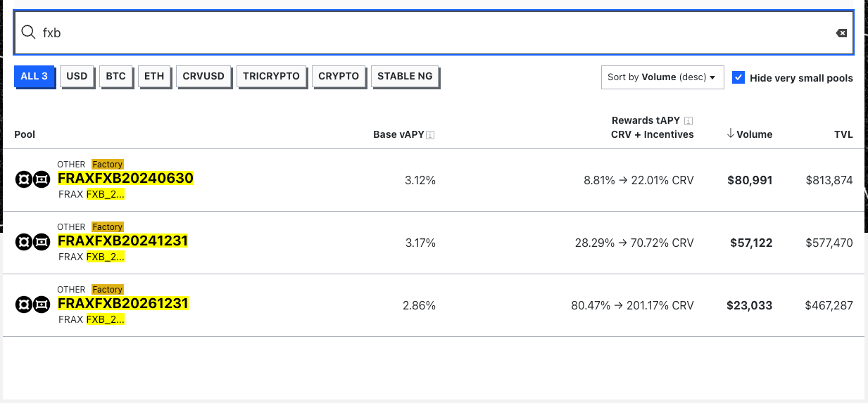Click the FRAX token icon of FRAXFXB20261231
868x403 pixels.
(x=24, y=305)
